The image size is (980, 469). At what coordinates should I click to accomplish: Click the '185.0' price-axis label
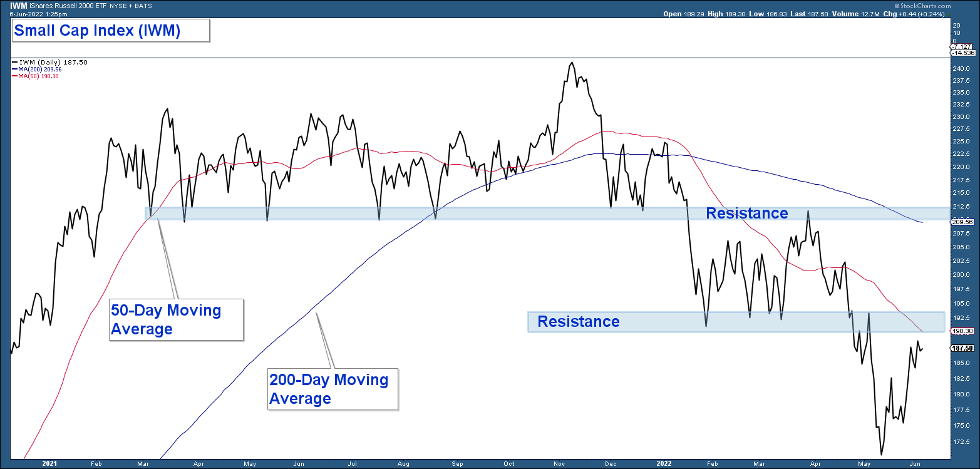pyautogui.click(x=961, y=363)
